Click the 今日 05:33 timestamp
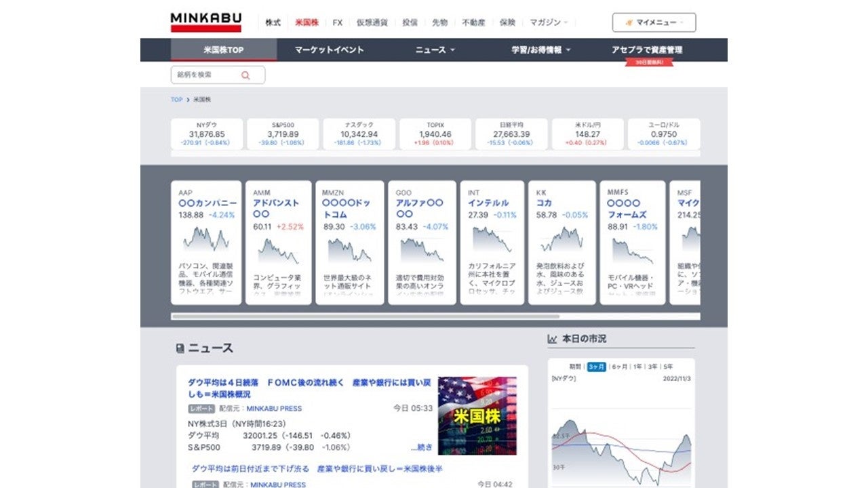Viewport: 868px width, 488px height. (413, 409)
